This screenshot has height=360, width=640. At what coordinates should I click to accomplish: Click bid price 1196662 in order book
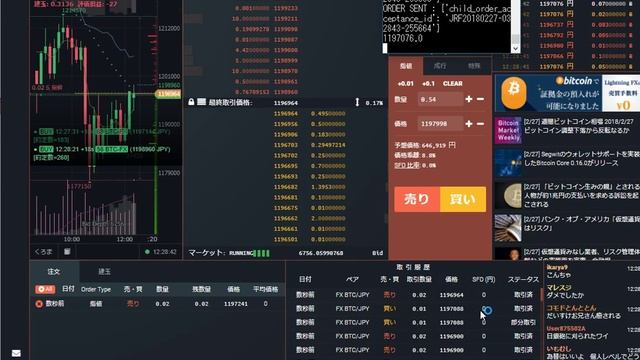point(286,218)
